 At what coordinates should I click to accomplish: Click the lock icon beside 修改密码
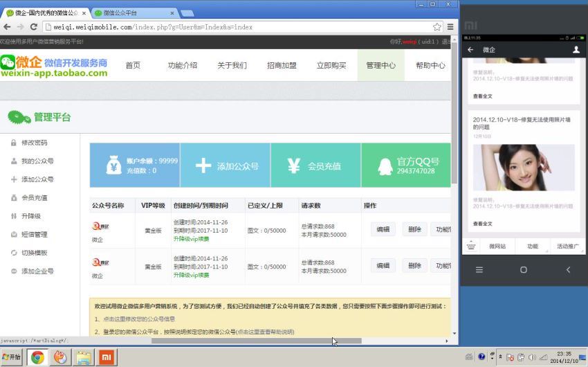click(14, 143)
